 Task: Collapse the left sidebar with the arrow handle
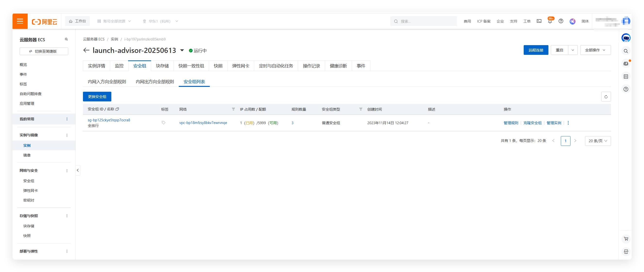click(x=78, y=170)
